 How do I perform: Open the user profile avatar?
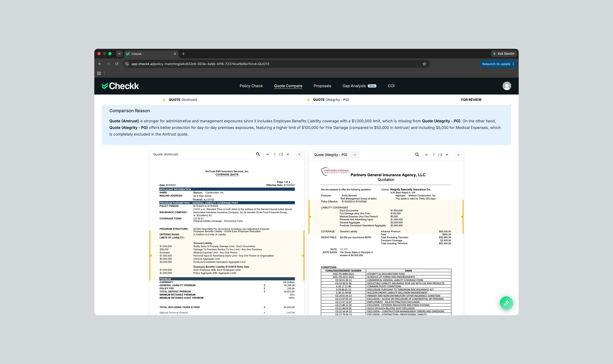pyautogui.click(x=507, y=86)
